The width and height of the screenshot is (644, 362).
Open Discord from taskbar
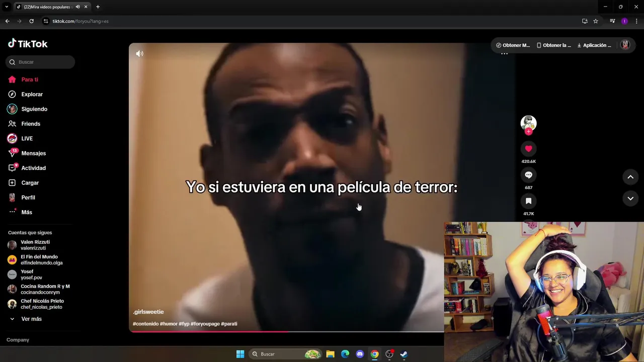point(360,354)
